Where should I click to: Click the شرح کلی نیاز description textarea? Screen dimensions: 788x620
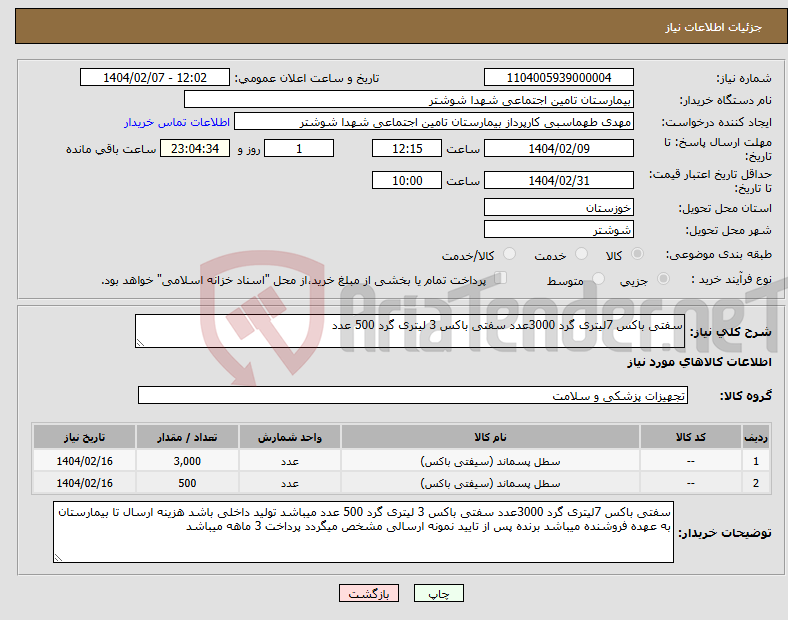pos(410,331)
